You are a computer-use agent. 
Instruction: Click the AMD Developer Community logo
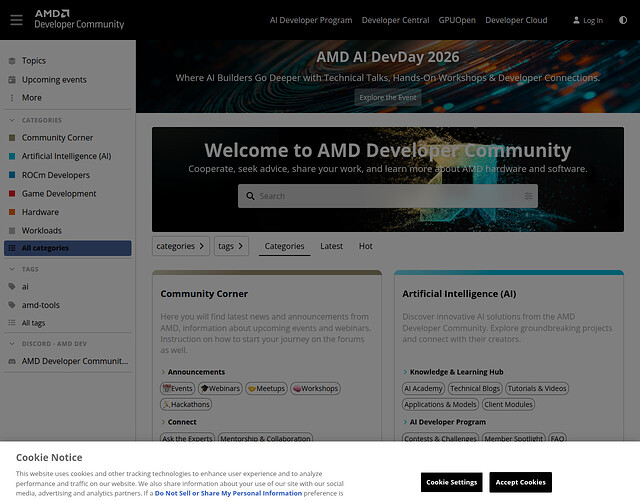click(79, 20)
